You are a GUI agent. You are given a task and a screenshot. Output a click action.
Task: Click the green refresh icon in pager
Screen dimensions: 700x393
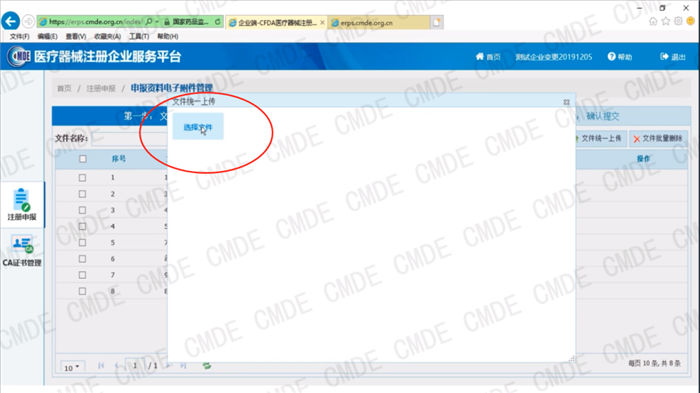[207, 366]
